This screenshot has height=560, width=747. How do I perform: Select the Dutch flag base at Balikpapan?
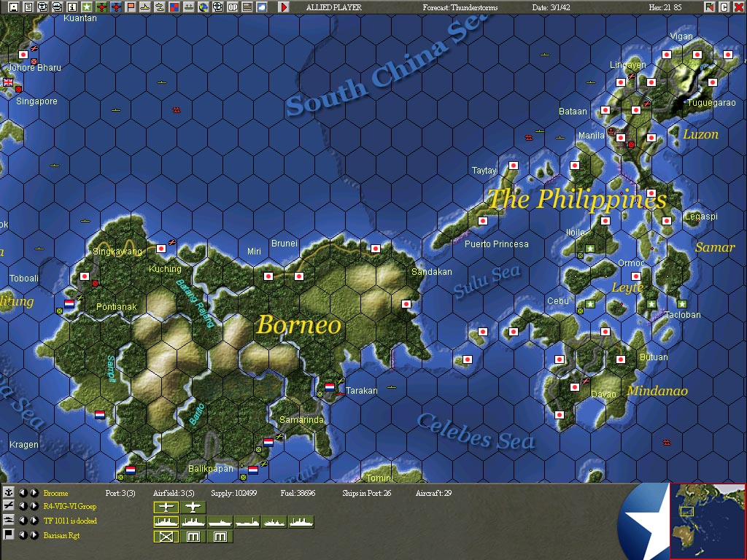[253, 470]
